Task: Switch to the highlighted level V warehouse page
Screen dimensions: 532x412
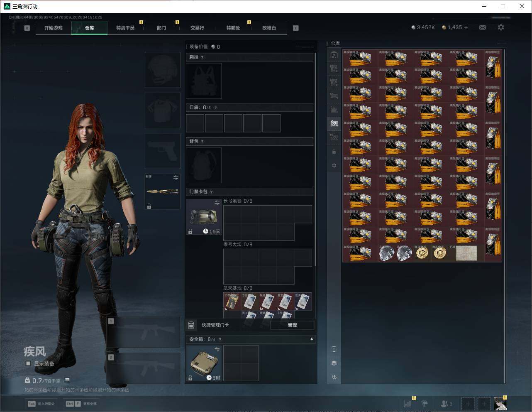Action: (334, 123)
